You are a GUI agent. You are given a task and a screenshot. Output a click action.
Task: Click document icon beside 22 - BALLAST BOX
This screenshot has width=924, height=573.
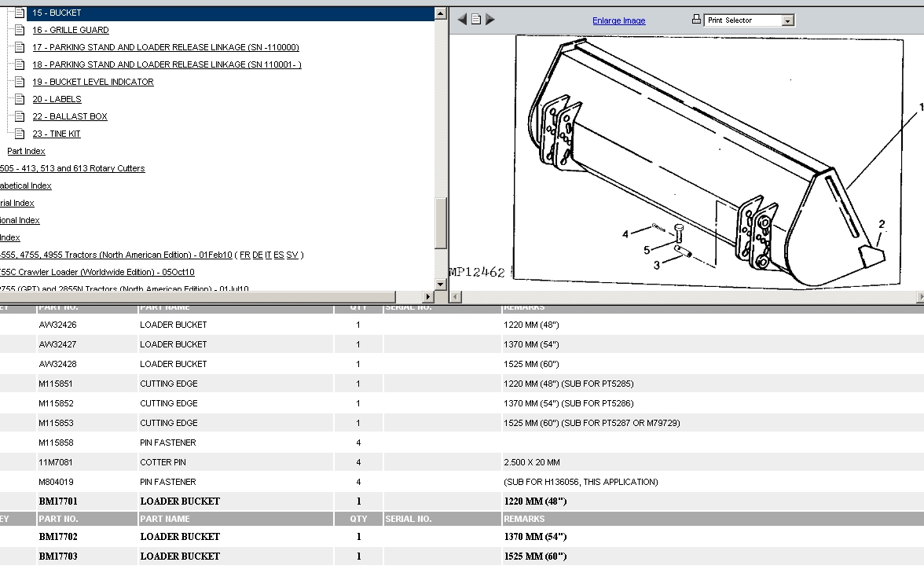click(20, 116)
